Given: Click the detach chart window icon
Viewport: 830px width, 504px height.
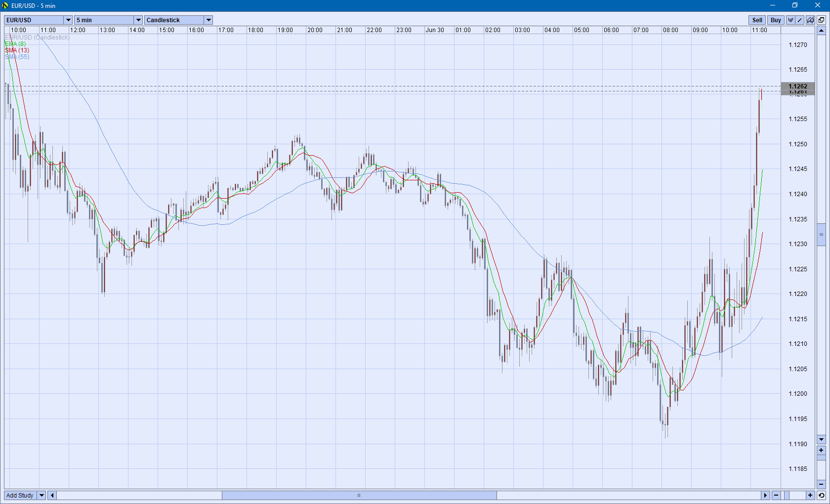Looking at the screenshot, I should point(821,20).
